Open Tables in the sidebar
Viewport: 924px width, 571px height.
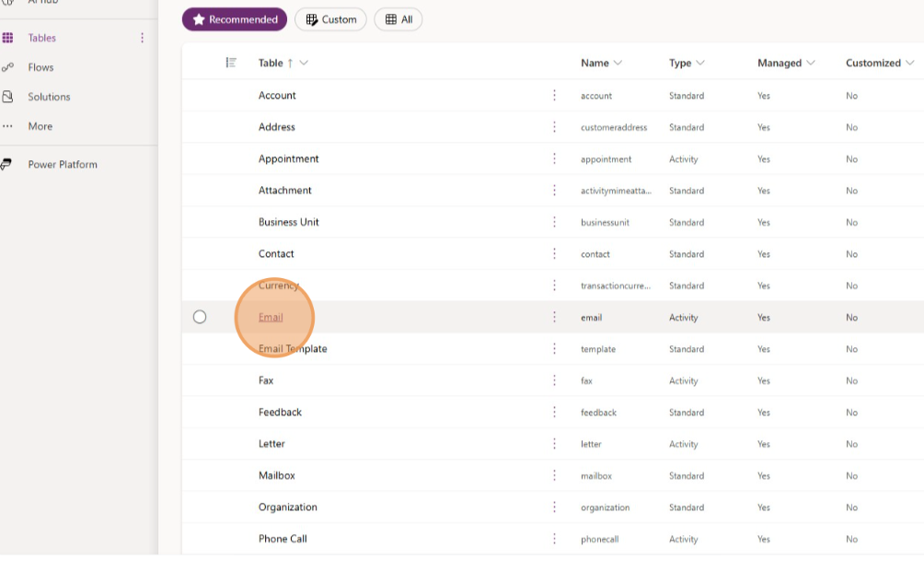pyautogui.click(x=41, y=38)
